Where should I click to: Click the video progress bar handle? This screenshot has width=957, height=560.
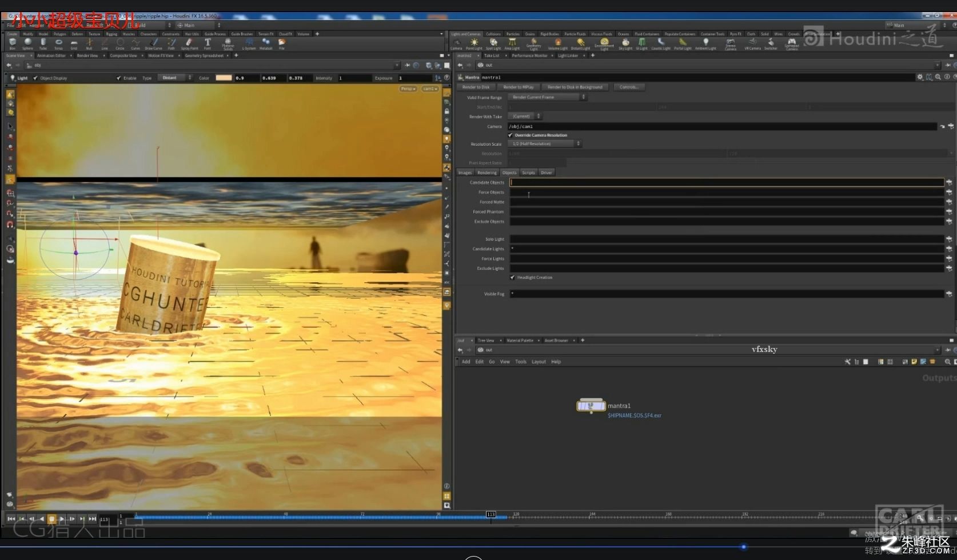(743, 547)
